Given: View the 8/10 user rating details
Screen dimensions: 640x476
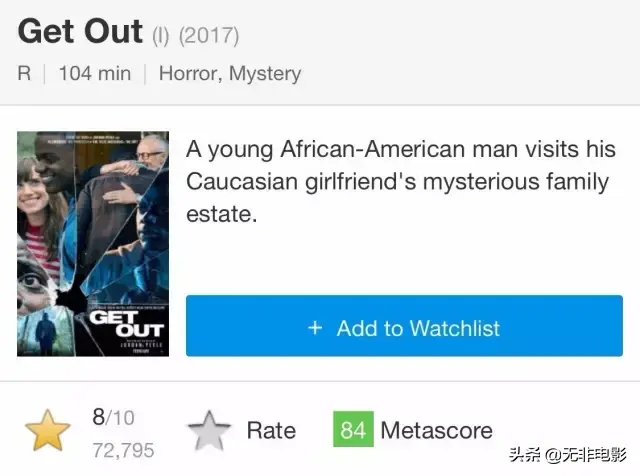Looking at the screenshot, I should pyautogui.click(x=112, y=416).
